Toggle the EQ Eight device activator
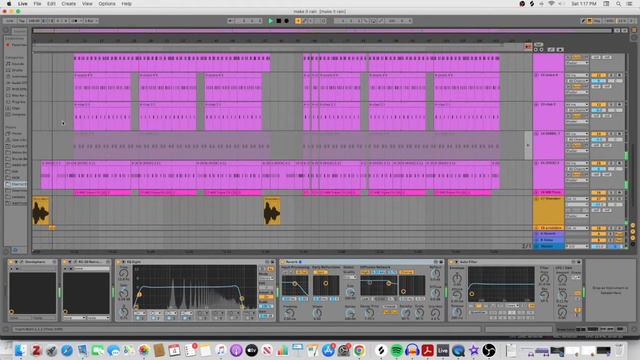 (x=119, y=262)
